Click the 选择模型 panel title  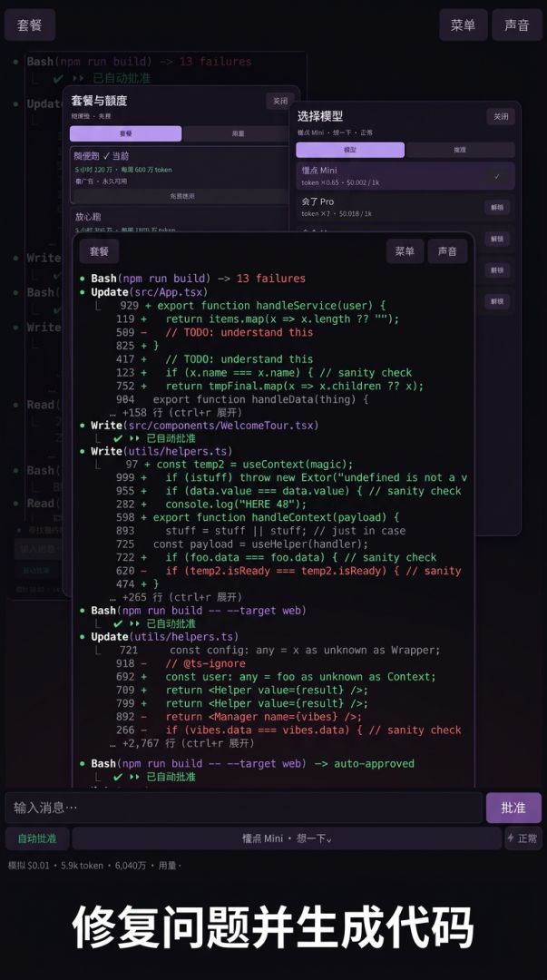point(319,116)
